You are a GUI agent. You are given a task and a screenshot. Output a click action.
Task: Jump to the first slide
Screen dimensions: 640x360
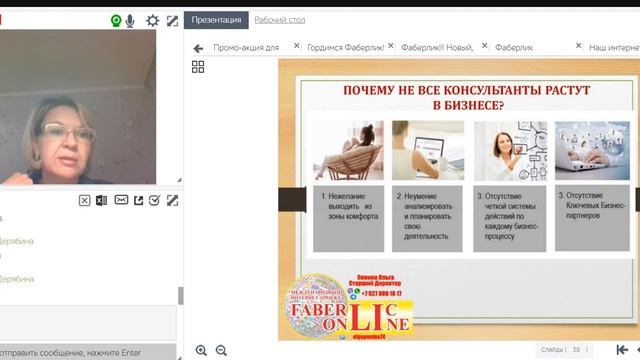click(x=622, y=350)
